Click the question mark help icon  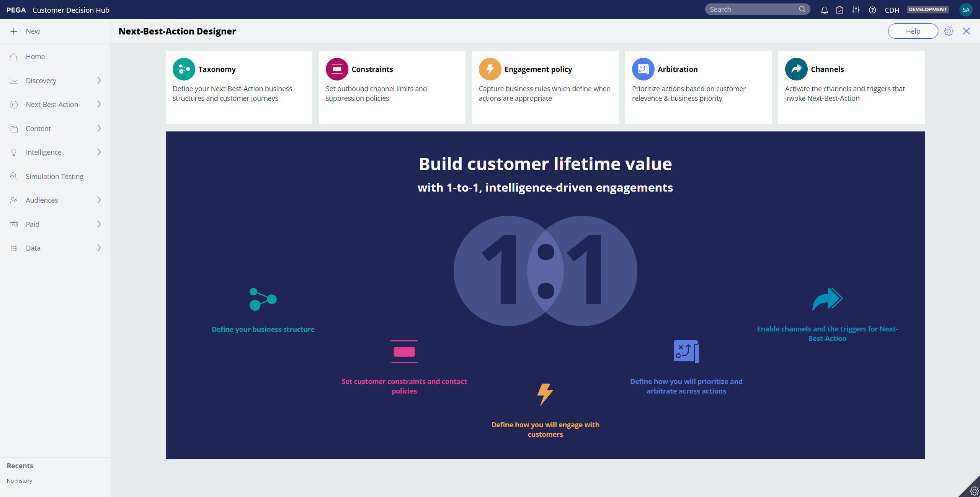(872, 10)
